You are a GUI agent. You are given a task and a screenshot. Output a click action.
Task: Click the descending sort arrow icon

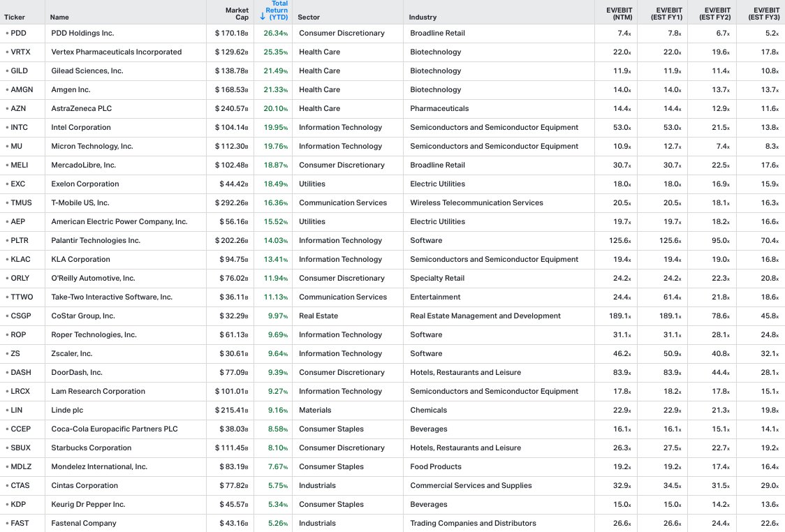[263, 17]
